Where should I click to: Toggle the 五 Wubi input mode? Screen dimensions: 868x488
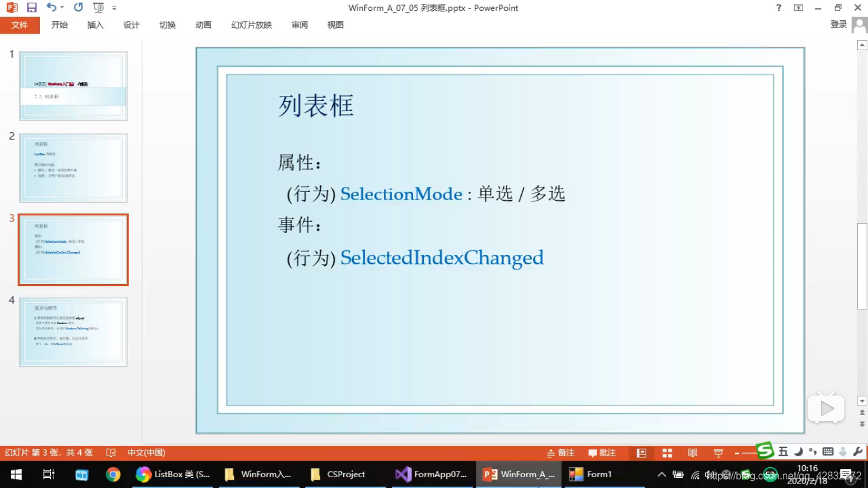[783, 452]
